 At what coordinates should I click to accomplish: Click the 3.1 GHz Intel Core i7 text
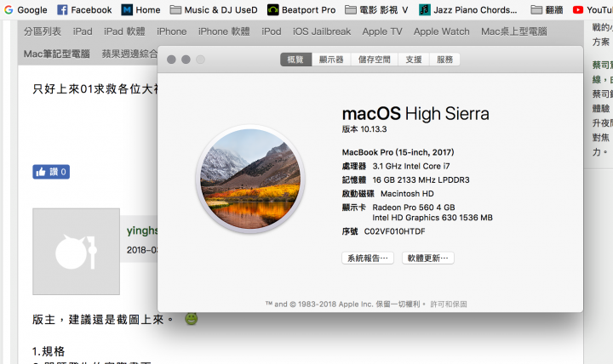click(411, 167)
